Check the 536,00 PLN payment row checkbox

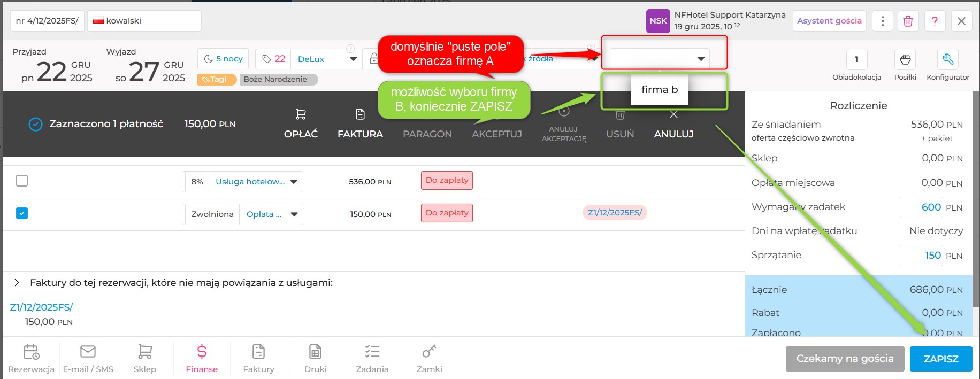(x=22, y=181)
